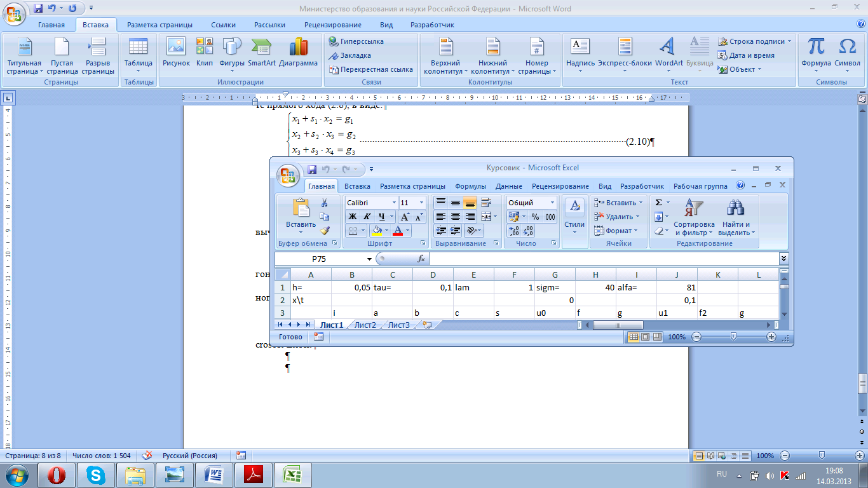Insert a text box with Надпись
868x488 pixels.
pyautogui.click(x=580, y=54)
